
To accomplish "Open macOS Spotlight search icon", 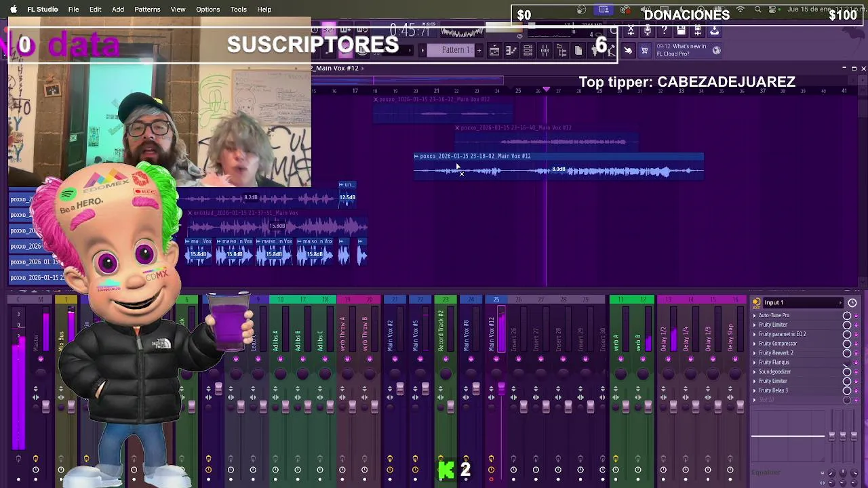I will click(757, 10).
